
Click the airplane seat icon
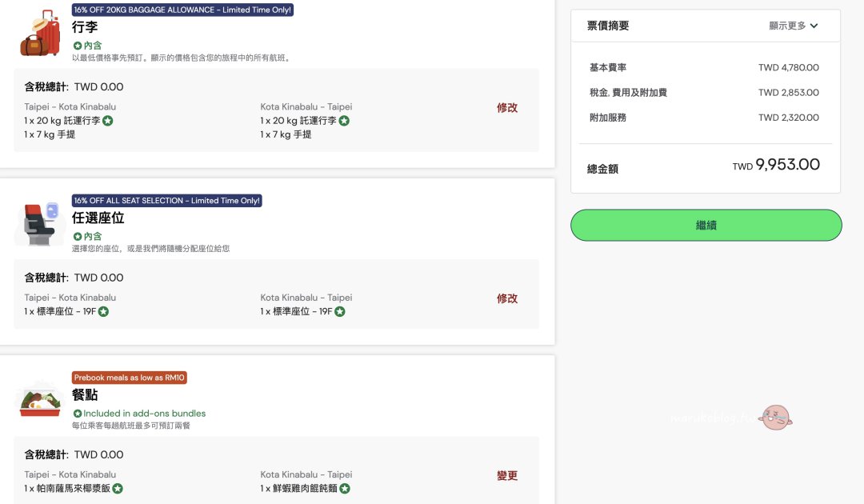pos(40,224)
